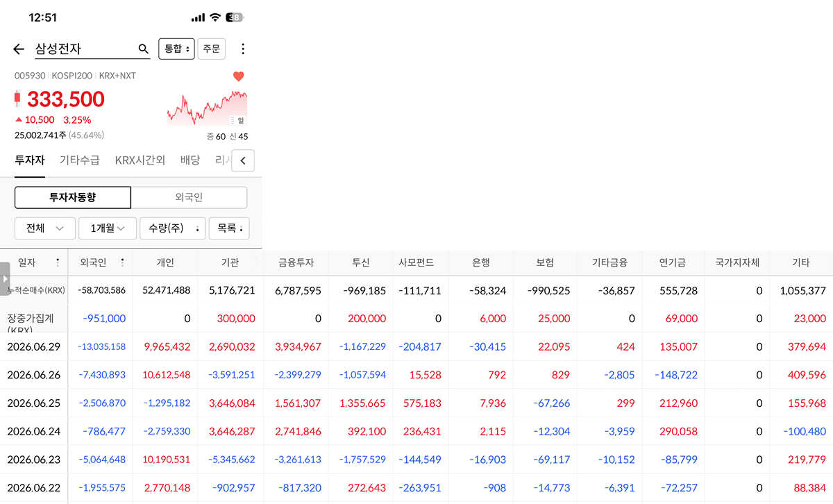Viewport: 833px width, 504px height.
Task: Select the 2026.06.23 date row
Action: point(34,459)
